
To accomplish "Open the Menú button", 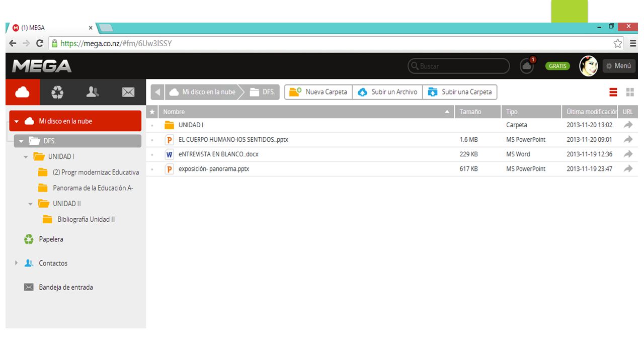I will pyautogui.click(x=618, y=66).
